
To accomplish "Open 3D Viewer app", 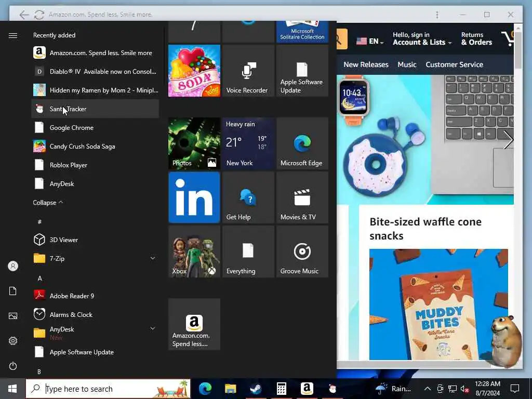I will coord(95,240).
